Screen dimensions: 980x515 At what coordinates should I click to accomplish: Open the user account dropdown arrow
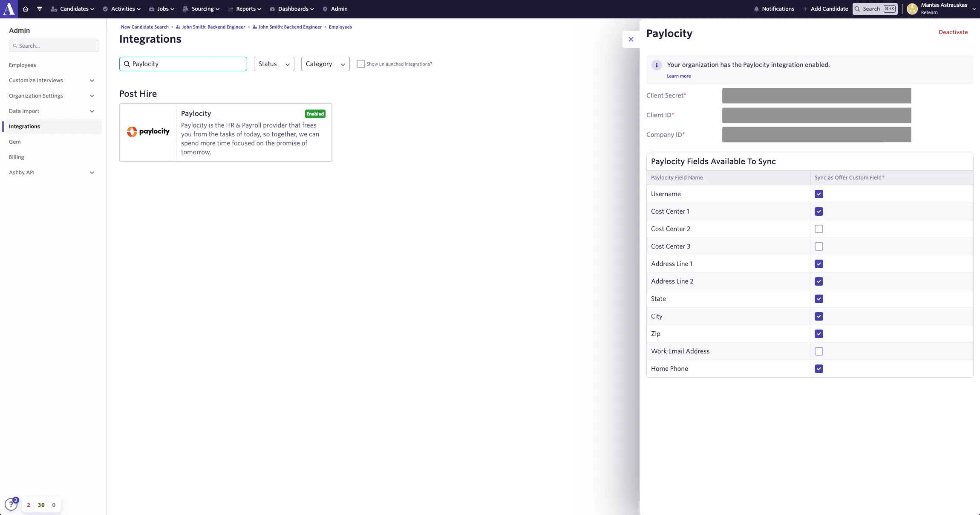point(974,9)
